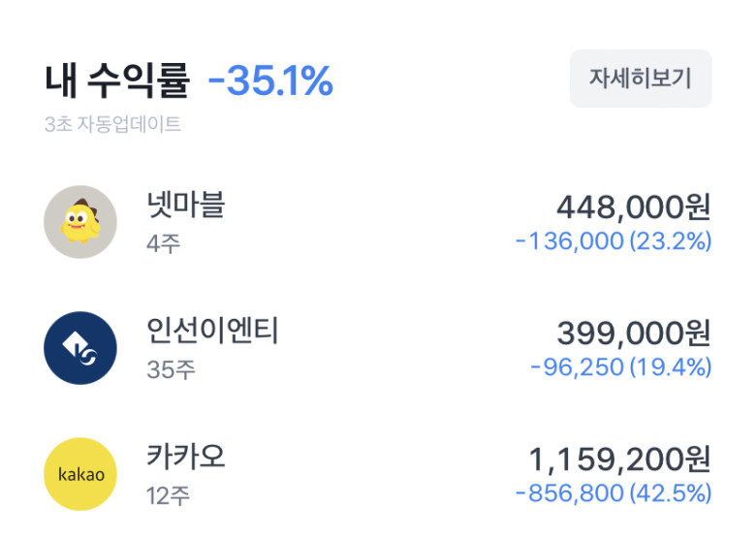The height and width of the screenshot is (539, 756).
Task: Click the 내 수익률 heading
Action: 117,80
